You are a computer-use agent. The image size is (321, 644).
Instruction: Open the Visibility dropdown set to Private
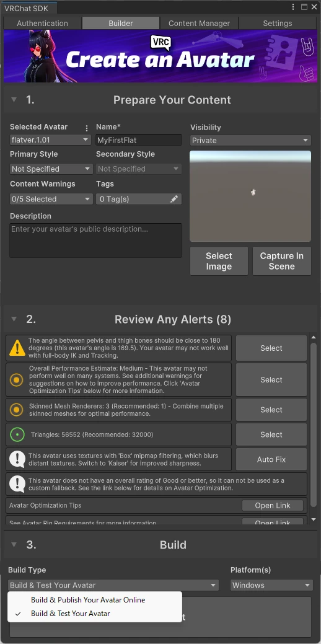click(250, 141)
